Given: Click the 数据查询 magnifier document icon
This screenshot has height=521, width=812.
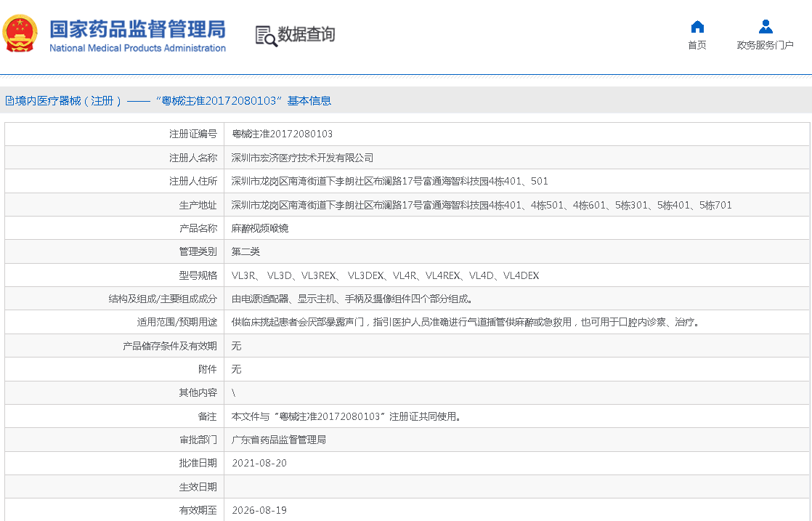Looking at the screenshot, I should (x=266, y=36).
